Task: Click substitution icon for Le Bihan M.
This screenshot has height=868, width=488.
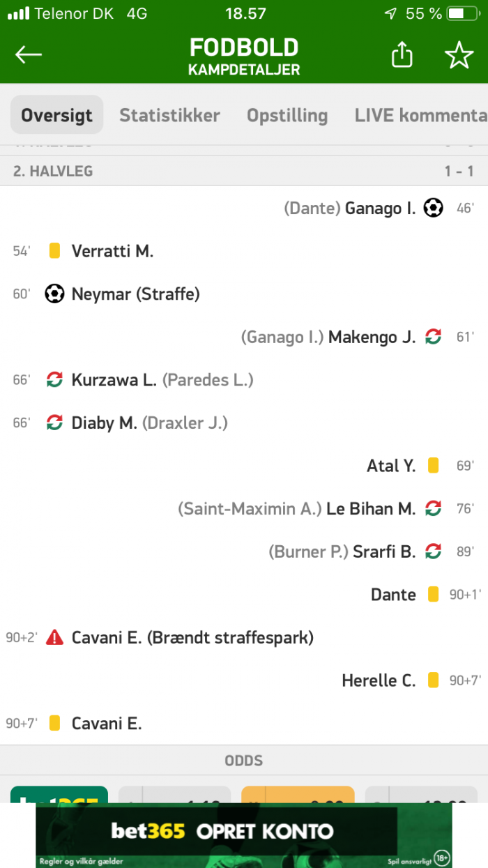Action: coord(434,508)
